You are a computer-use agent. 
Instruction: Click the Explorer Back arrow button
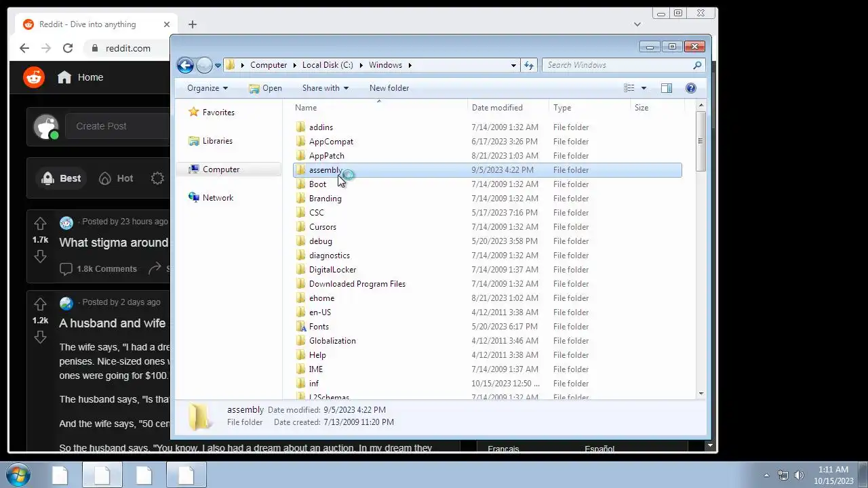tap(185, 65)
